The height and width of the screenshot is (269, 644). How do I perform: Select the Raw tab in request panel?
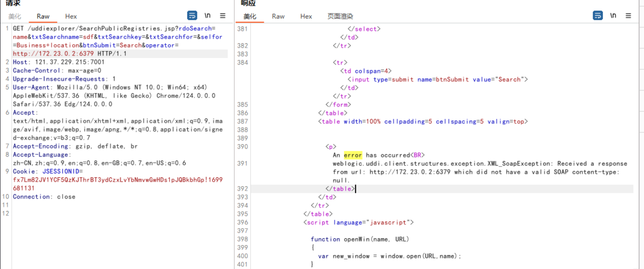[43, 16]
